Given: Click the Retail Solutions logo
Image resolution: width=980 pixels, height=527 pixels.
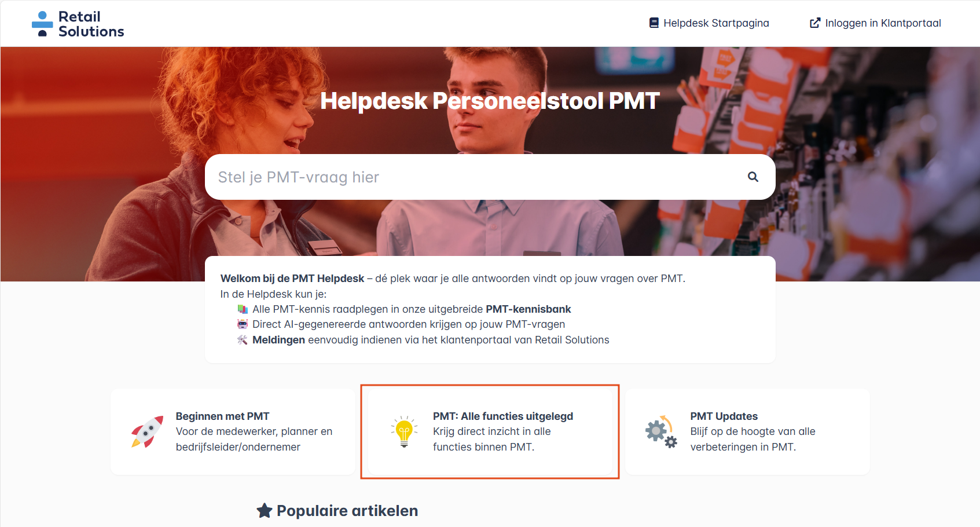Looking at the screenshot, I should [78, 24].
